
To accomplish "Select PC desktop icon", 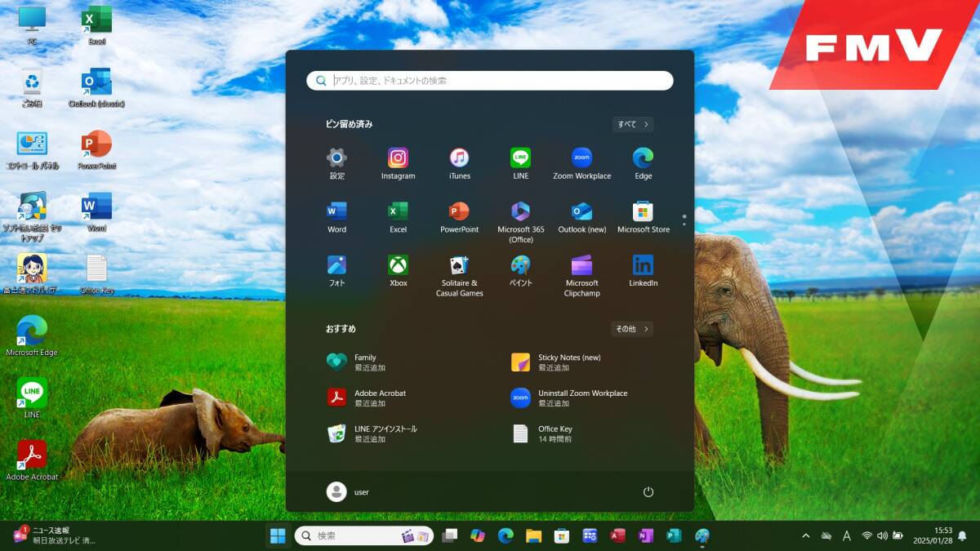I will (32, 25).
